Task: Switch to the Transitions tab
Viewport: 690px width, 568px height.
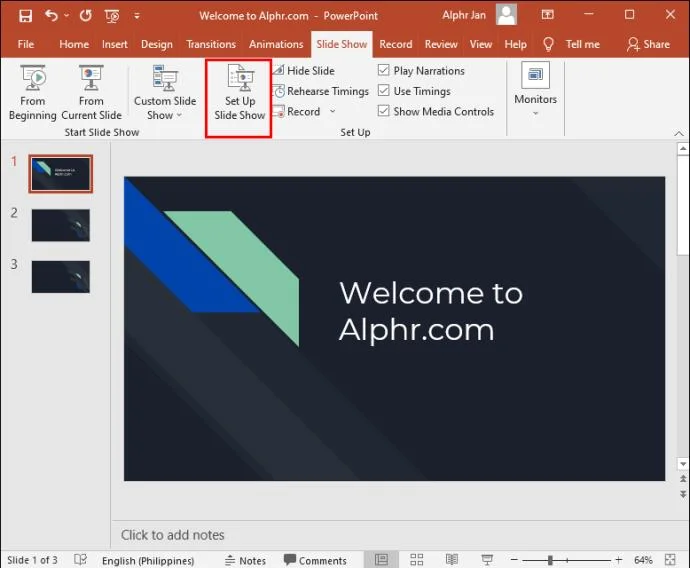Action: click(211, 44)
